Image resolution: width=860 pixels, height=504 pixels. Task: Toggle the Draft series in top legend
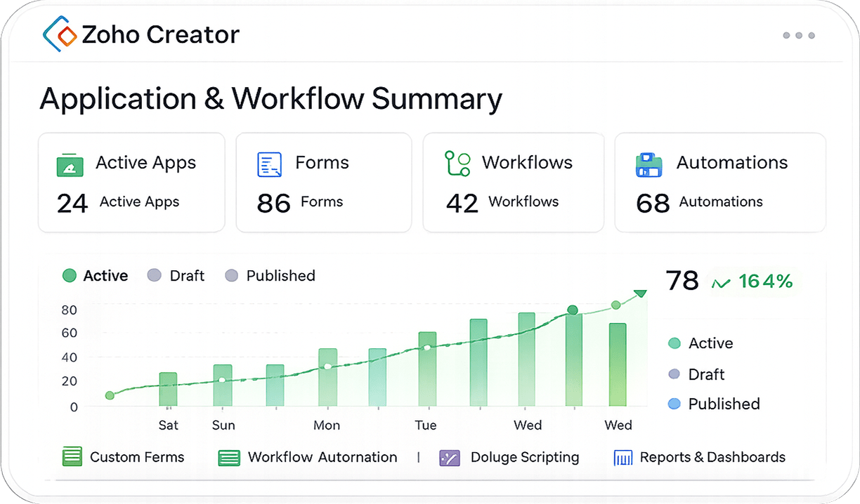tap(176, 276)
